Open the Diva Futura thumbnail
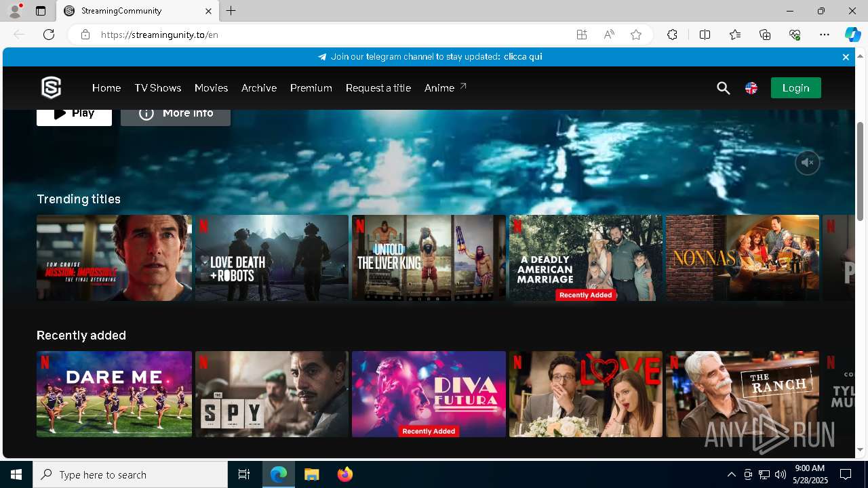 [429, 394]
